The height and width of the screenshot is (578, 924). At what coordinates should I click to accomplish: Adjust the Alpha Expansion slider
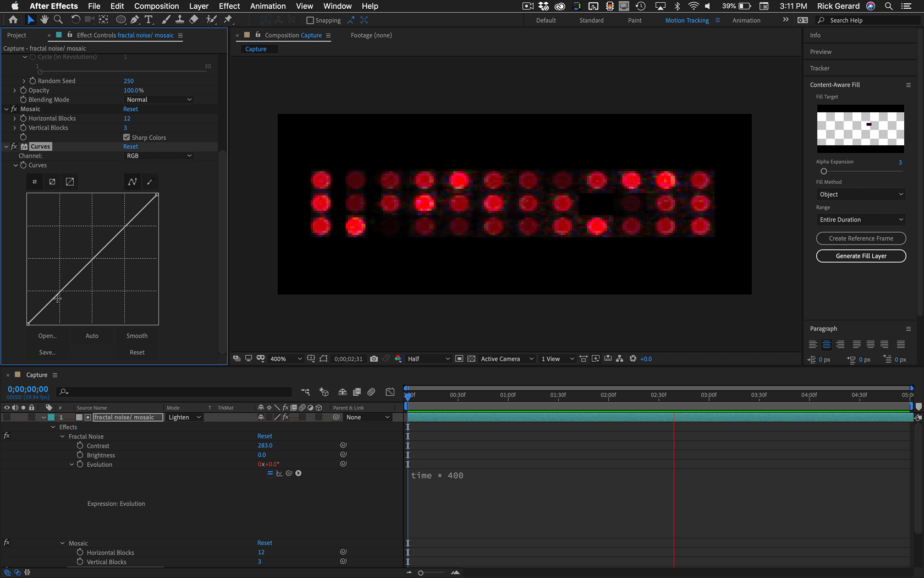pyautogui.click(x=824, y=171)
